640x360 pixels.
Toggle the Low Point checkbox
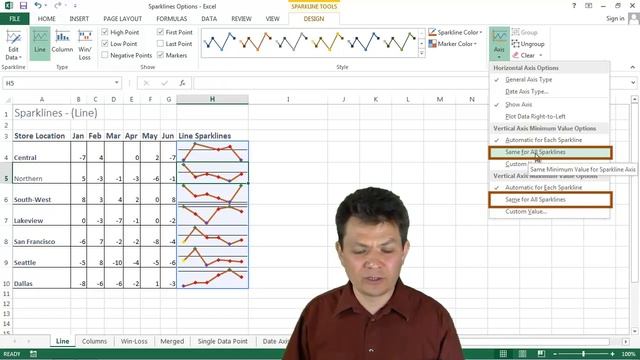[x=105, y=43]
